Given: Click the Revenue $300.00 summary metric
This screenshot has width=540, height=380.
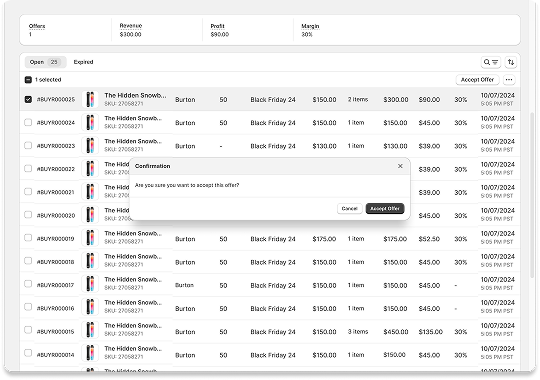Looking at the screenshot, I should [x=131, y=30].
